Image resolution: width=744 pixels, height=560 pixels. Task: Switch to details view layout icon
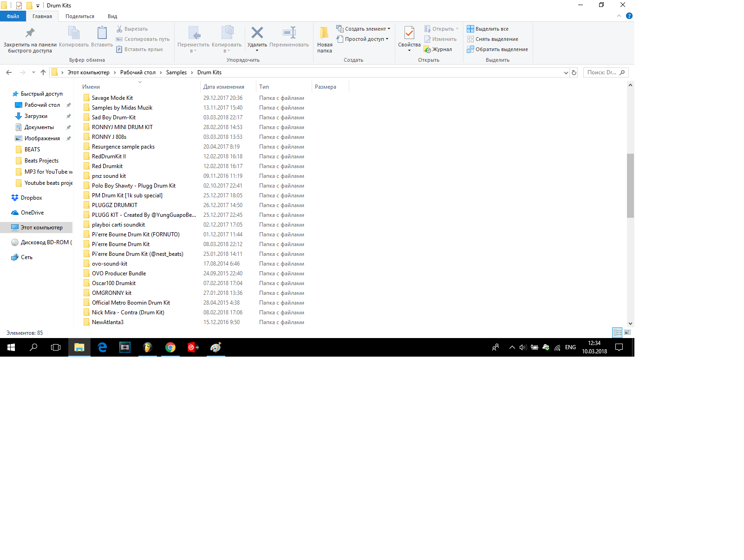tap(617, 332)
